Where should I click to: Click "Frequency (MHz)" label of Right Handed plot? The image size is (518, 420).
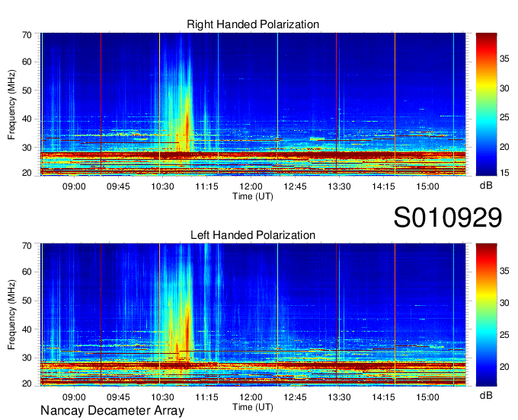click(11, 104)
